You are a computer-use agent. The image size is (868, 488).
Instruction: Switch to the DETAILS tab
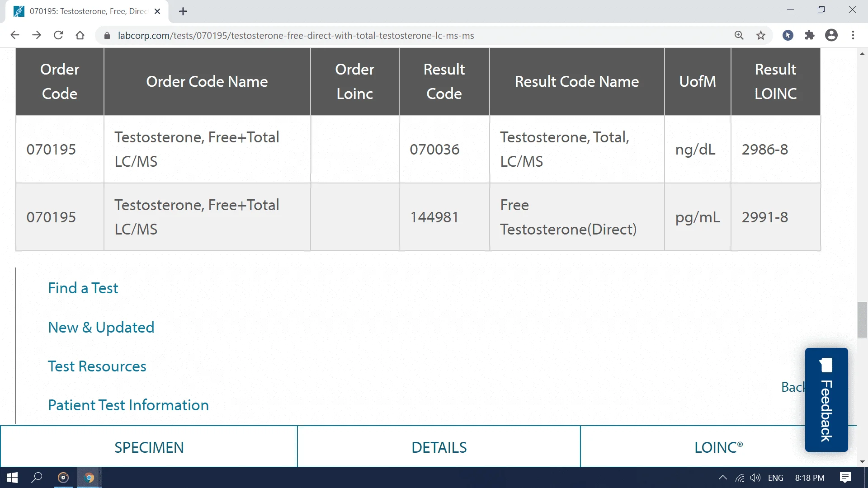point(439,447)
